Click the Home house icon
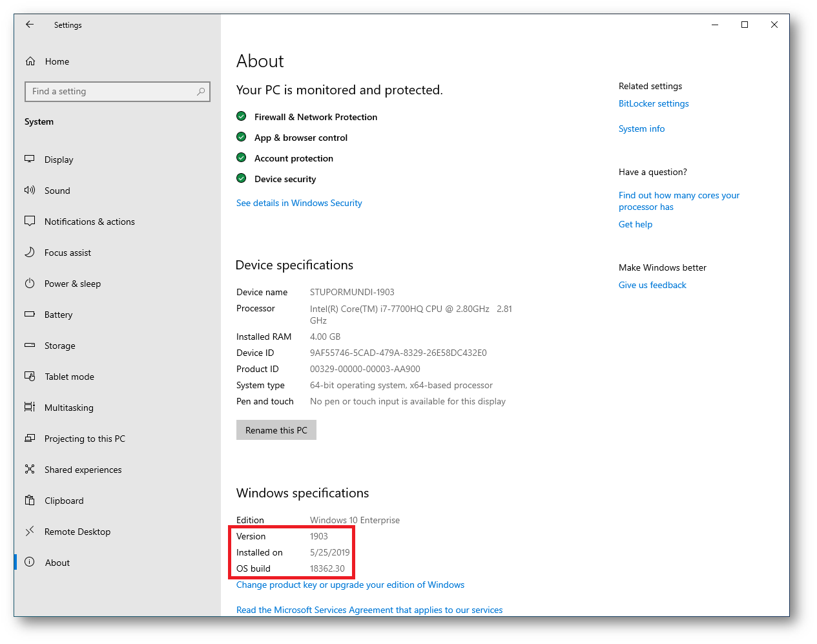Screen dimensions: 817x644 30,61
